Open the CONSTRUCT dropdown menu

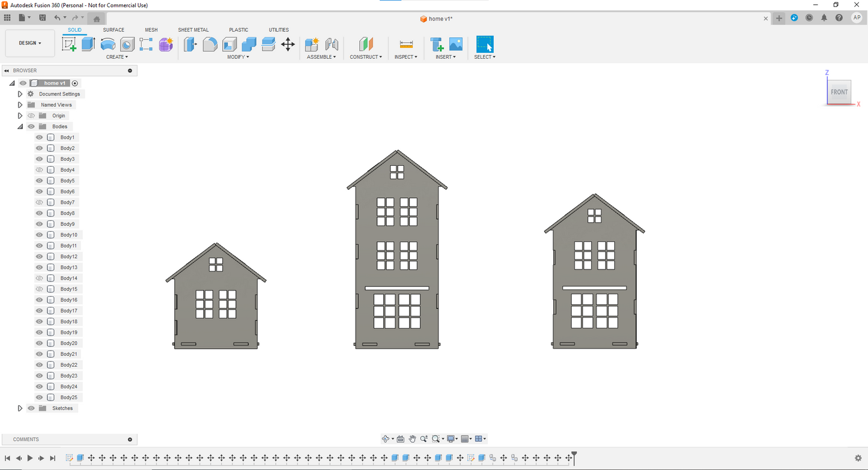pyautogui.click(x=366, y=57)
